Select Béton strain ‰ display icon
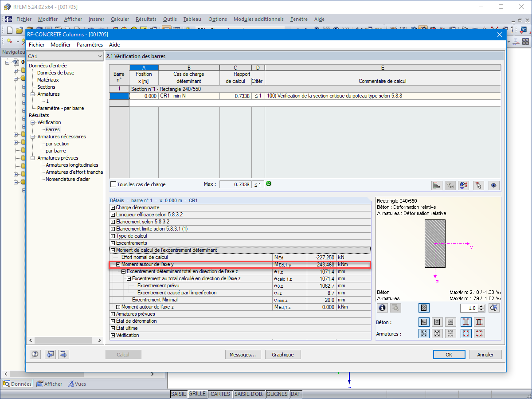 (x=424, y=322)
